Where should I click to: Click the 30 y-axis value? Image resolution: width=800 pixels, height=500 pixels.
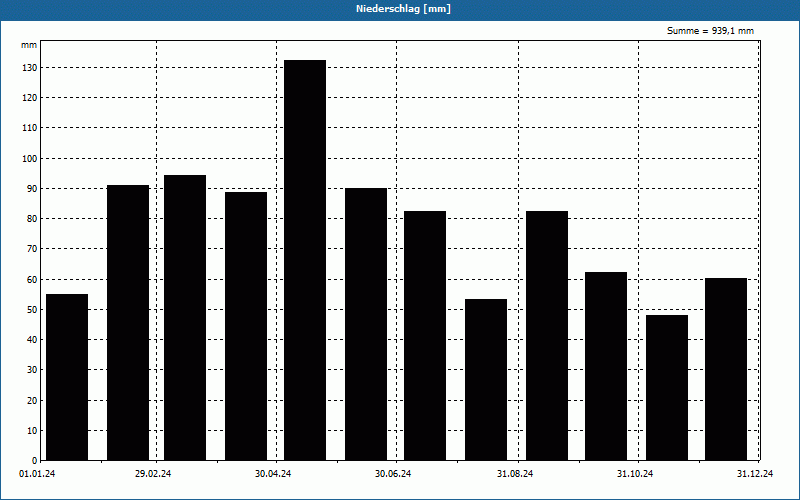(x=32, y=370)
